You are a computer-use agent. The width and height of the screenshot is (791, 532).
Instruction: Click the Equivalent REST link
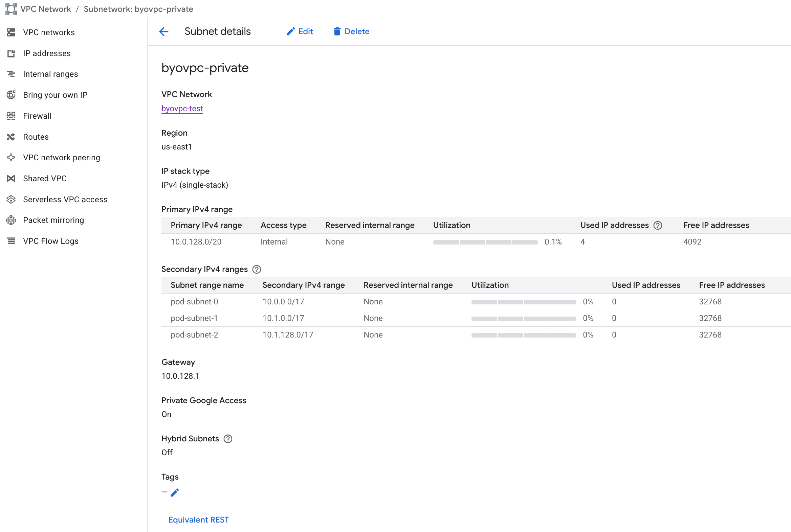click(199, 519)
